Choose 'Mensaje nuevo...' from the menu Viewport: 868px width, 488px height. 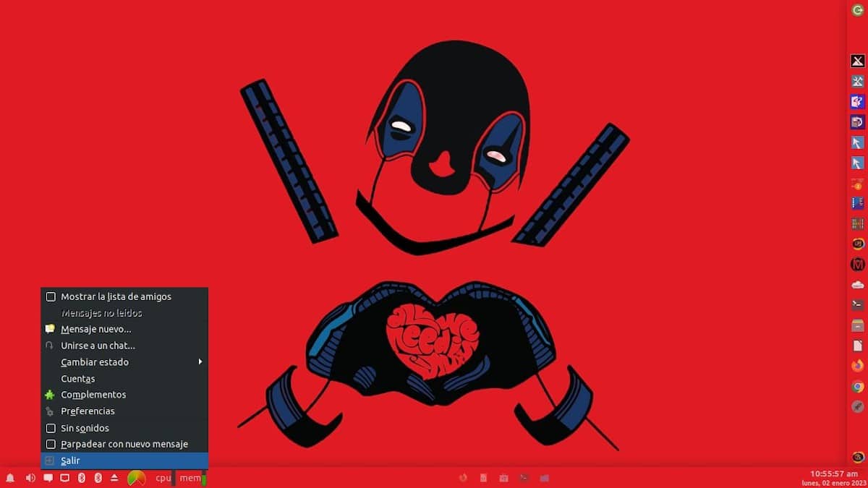click(x=124, y=329)
